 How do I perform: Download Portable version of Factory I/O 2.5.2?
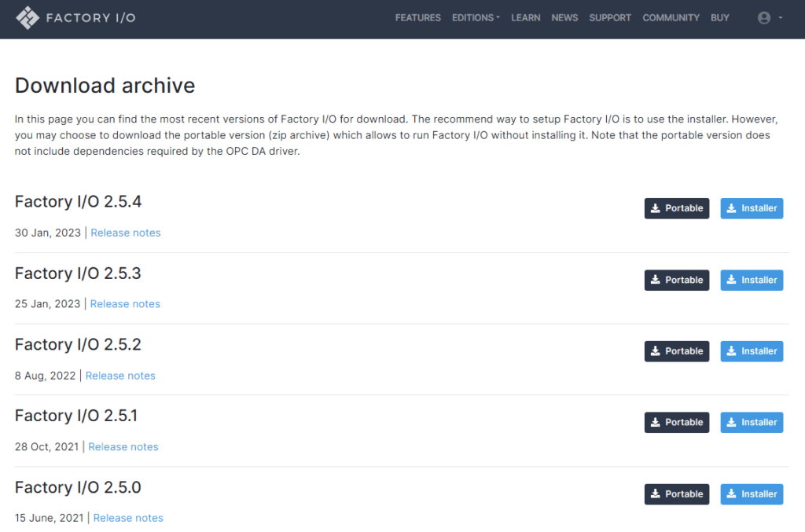tap(677, 351)
